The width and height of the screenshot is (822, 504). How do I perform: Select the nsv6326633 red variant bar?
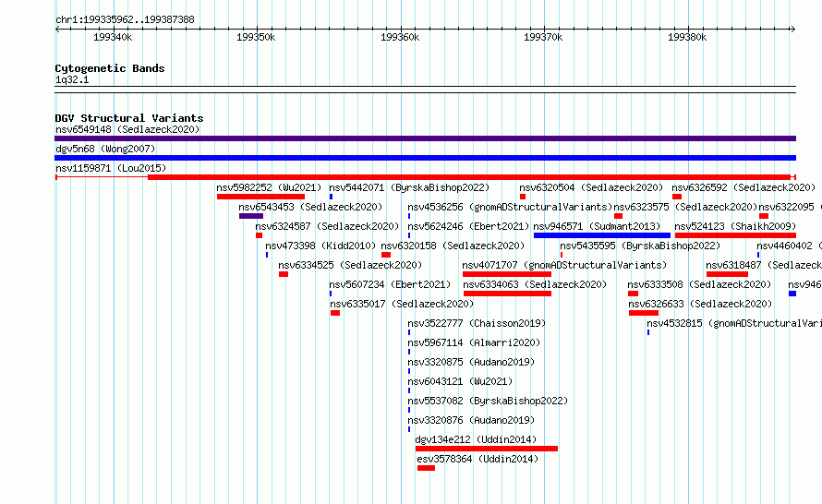[x=644, y=313]
